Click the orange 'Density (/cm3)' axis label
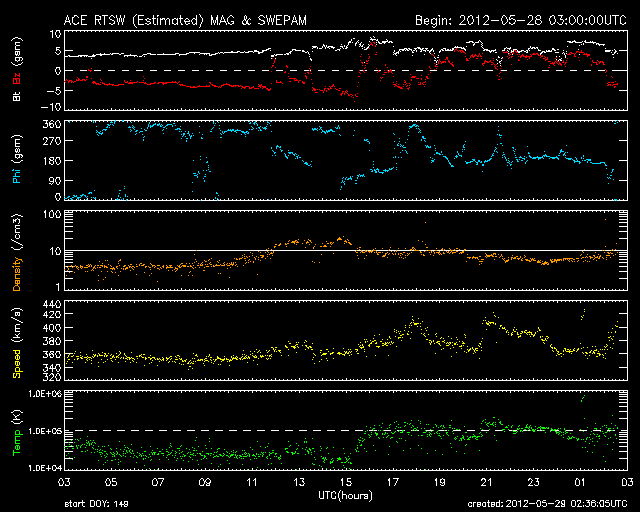The width and height of the screenshot is (640, 512). tap(17, 252)
